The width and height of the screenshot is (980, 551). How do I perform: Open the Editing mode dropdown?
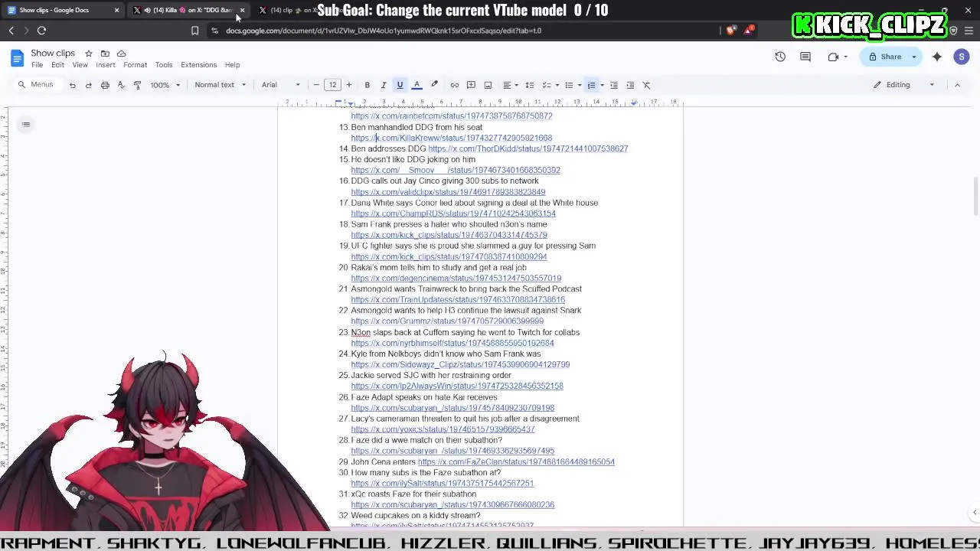tap(904, 85)
